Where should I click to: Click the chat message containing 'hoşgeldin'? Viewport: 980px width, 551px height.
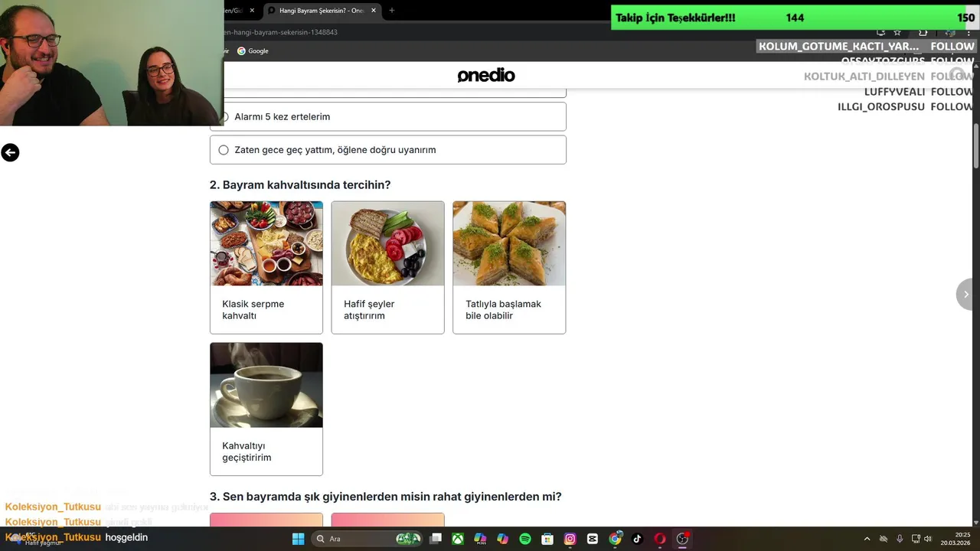click(x=77, y=537)
